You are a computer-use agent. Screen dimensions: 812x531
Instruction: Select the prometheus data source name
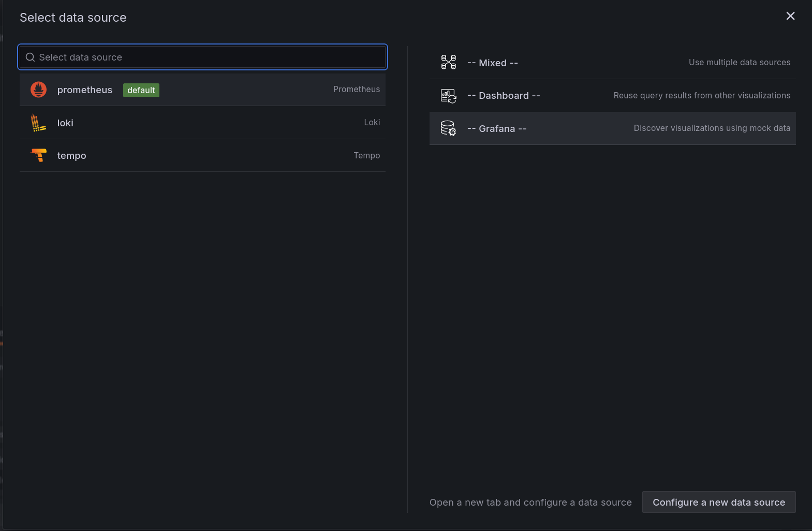click(x=85, y=90)
